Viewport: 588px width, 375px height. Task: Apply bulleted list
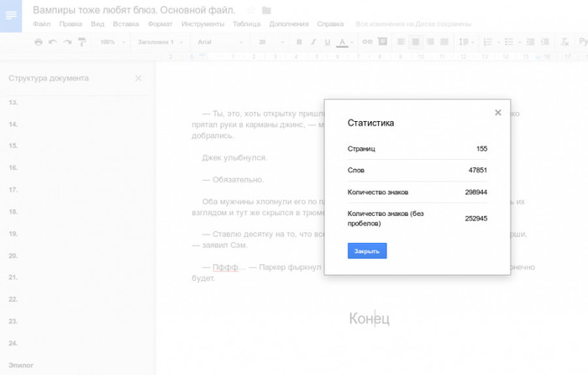pyautogui.click(x=509, y=42)
